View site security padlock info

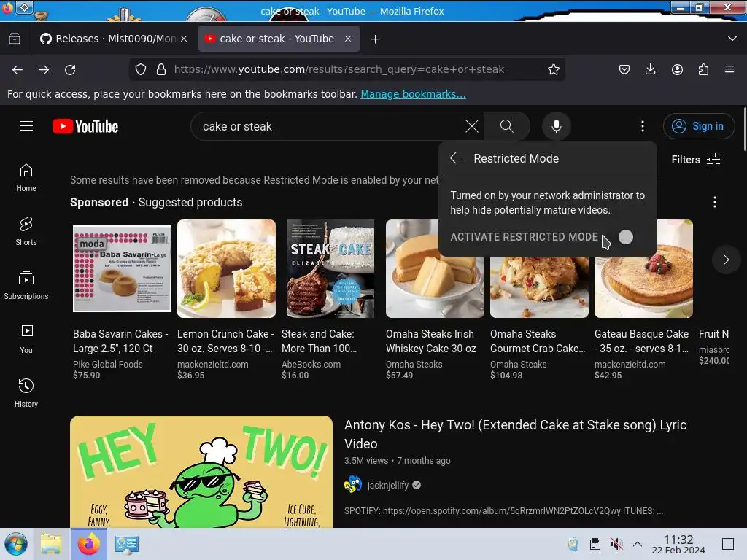161,69
